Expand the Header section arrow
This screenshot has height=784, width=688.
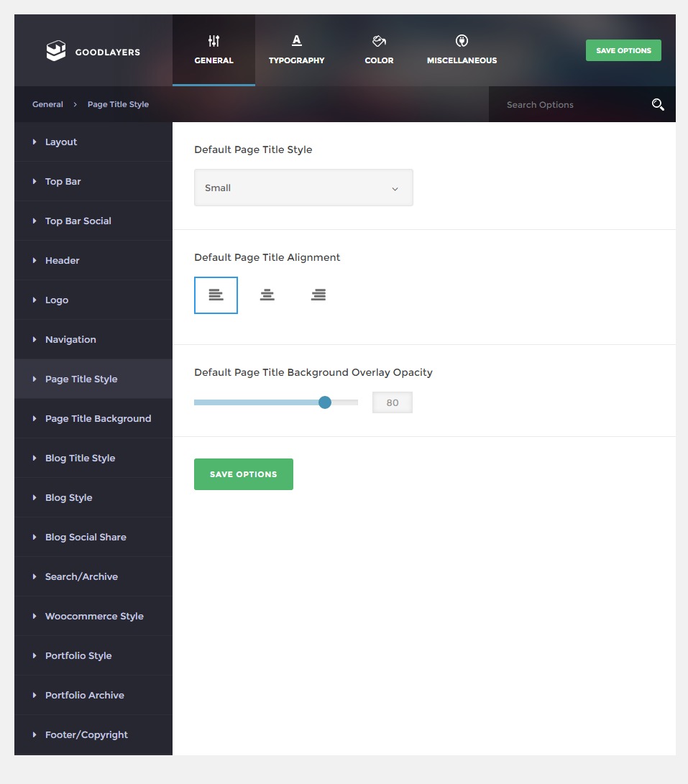[35, 261]
